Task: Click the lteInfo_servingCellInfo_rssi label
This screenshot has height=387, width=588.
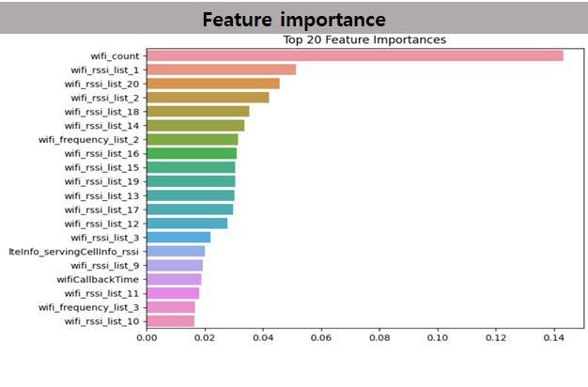Action: point(73,252)
